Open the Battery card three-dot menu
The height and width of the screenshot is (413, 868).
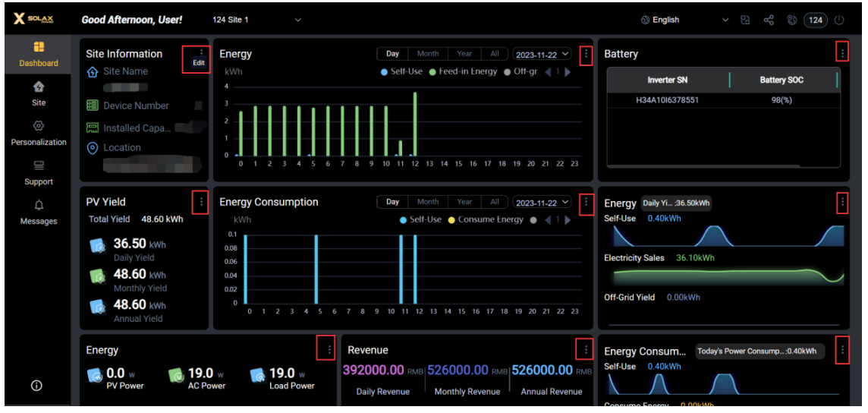point(842,52)
